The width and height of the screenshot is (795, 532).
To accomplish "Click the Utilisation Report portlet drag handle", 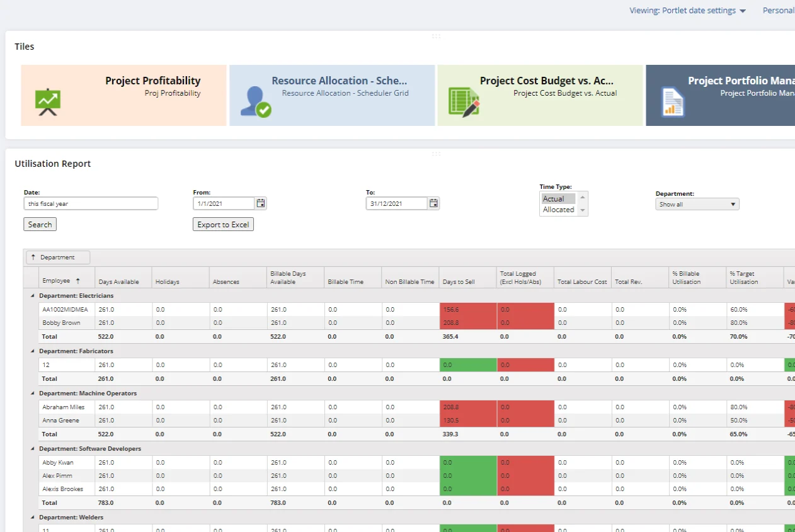I will (x=436, y=154).
